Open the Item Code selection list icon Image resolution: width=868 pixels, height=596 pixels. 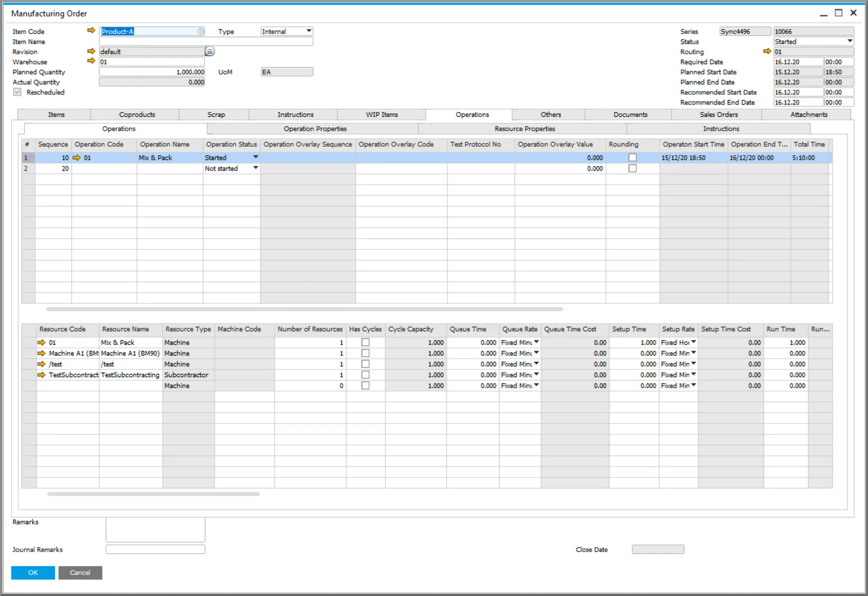tap(201, 31)
